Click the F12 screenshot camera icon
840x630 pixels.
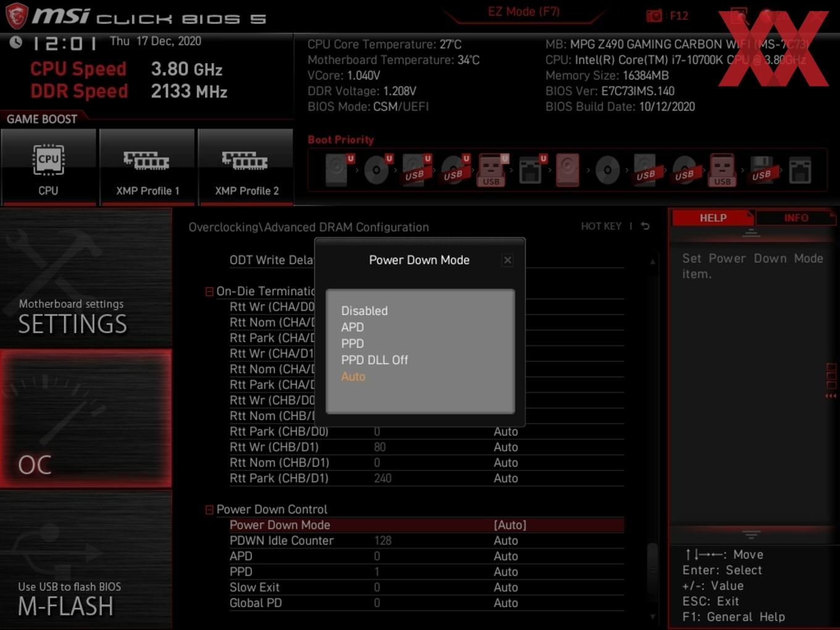click(x=653, y=15)
